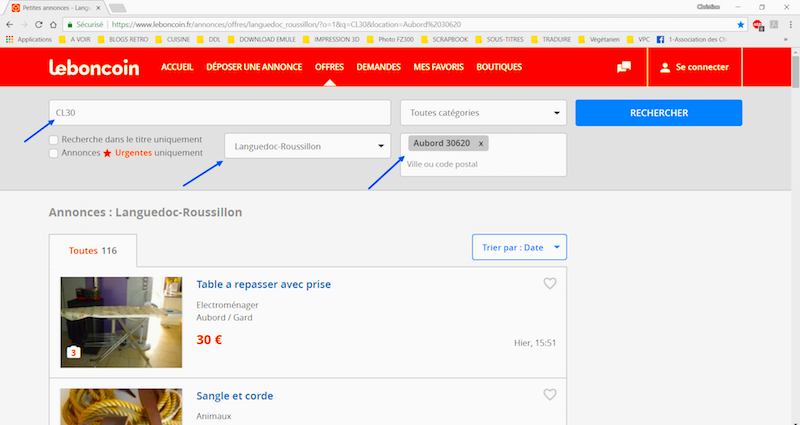
Task: Click the user icon beside Se connecter
Action: (x=665, y=67)
